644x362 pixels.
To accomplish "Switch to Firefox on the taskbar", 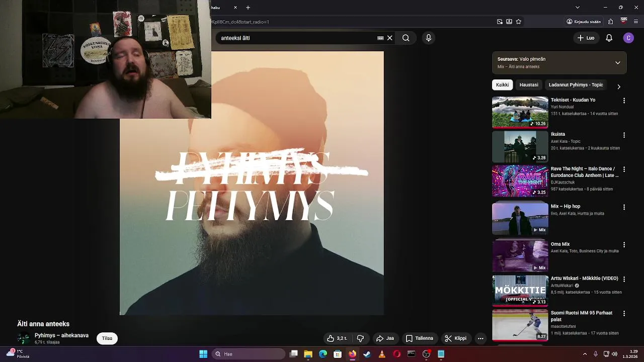I will 352,354.
